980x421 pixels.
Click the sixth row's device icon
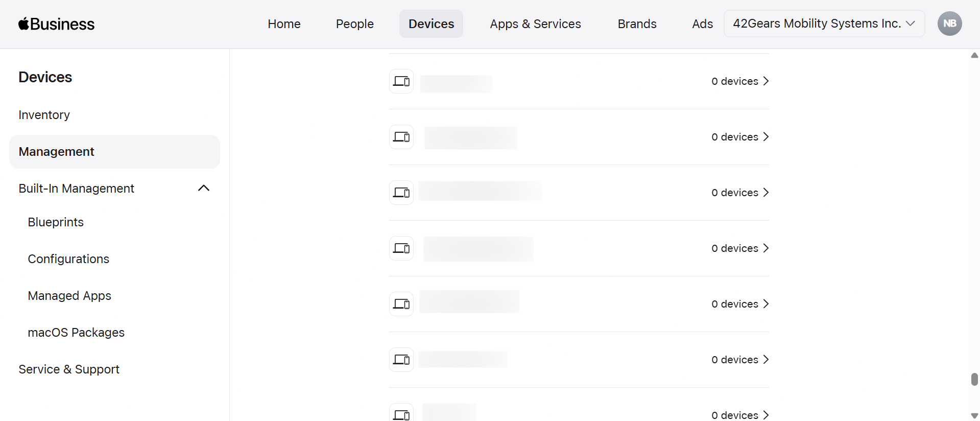point(401,360)
